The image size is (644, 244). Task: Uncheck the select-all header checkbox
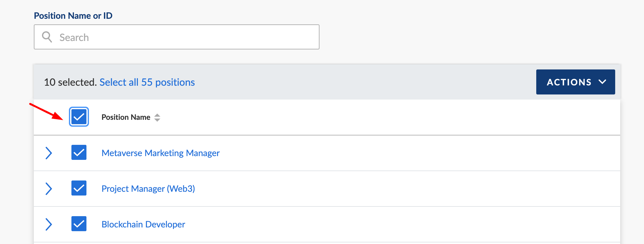click(79, 117)
